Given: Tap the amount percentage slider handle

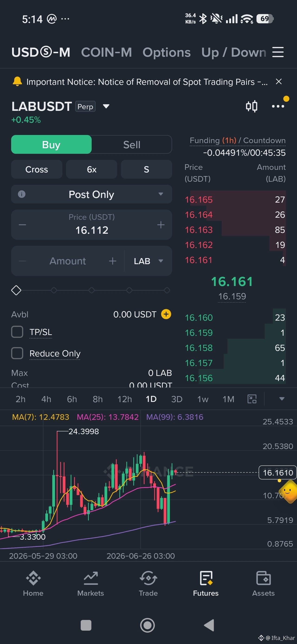Looking at the screenshot, I should click(16, 290).
